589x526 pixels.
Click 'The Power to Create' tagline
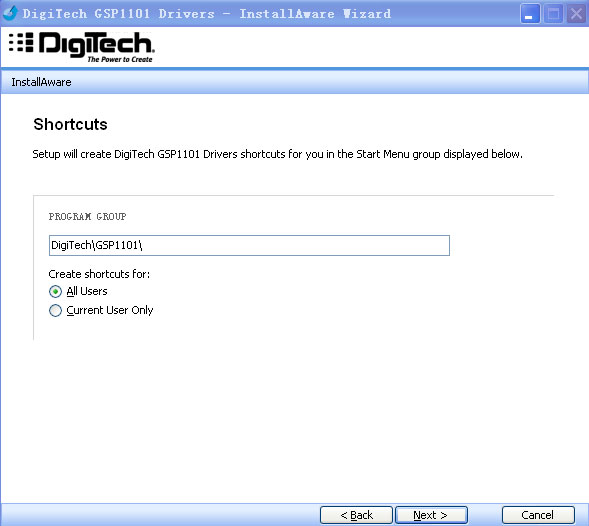(x=120, y=59)
